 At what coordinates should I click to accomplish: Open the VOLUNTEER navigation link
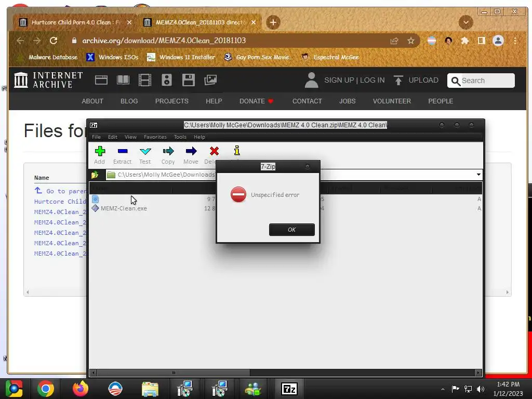pos(392,101)
